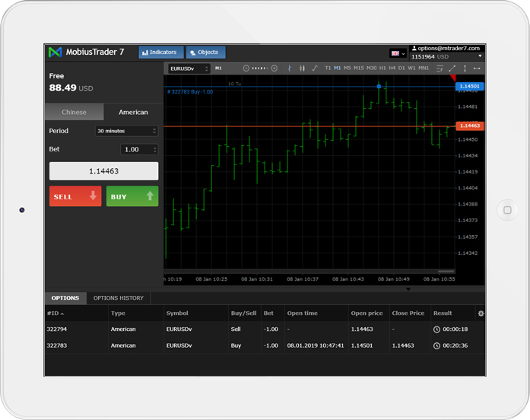
Task: Switch to the Options History tab
Action: click(x=118, y=298)
